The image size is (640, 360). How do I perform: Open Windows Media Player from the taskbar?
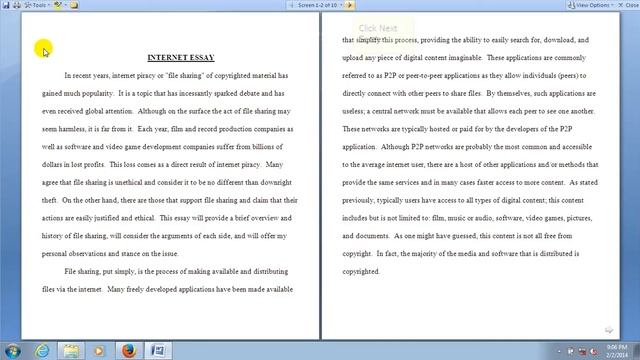[99, 351]
